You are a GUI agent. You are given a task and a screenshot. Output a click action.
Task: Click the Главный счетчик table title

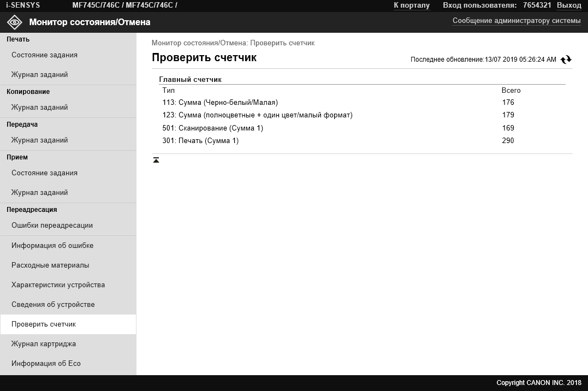(190, 80)
